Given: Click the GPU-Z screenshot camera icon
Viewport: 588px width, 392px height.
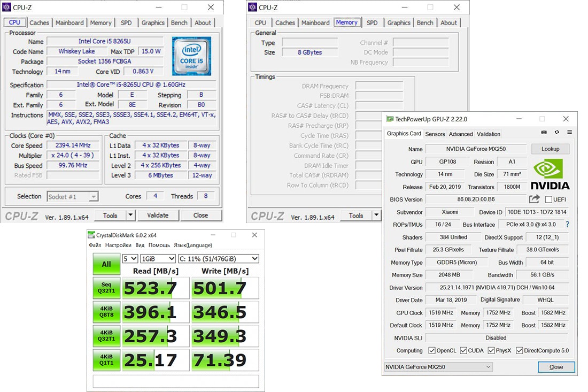Looking at the screenshot, I should [x=544, y=132].
